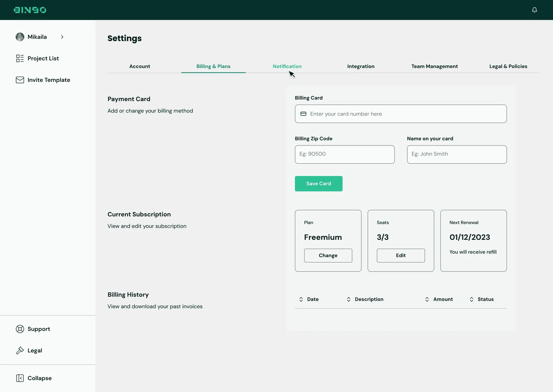Sort billing history by Date arrows
This screenshot has width=553, height=392.
(301, 300)
